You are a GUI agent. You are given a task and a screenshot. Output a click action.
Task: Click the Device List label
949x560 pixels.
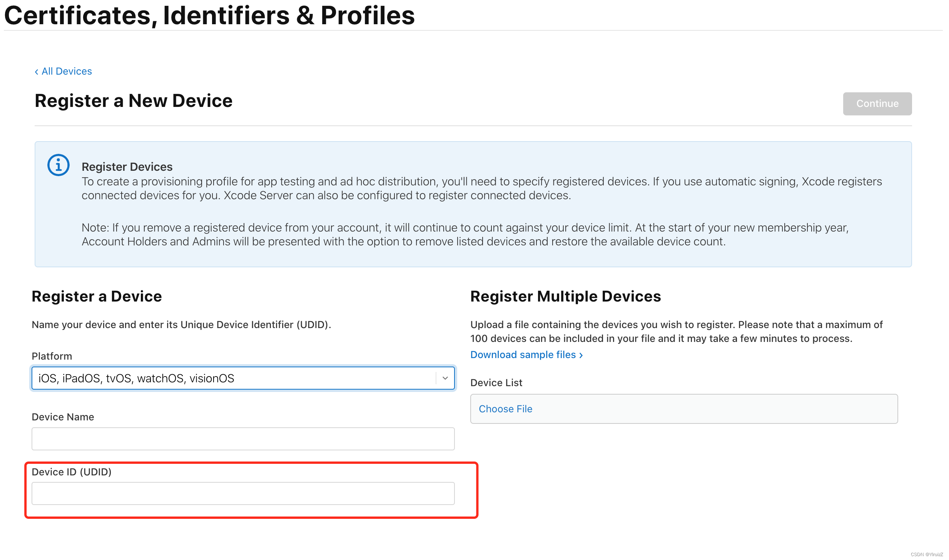496,383
